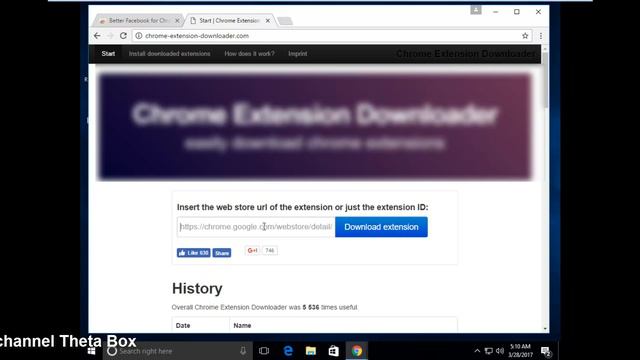Open the Imprint nav item
This screenshot has height=360, width=640.
click(x=298, y=53)
